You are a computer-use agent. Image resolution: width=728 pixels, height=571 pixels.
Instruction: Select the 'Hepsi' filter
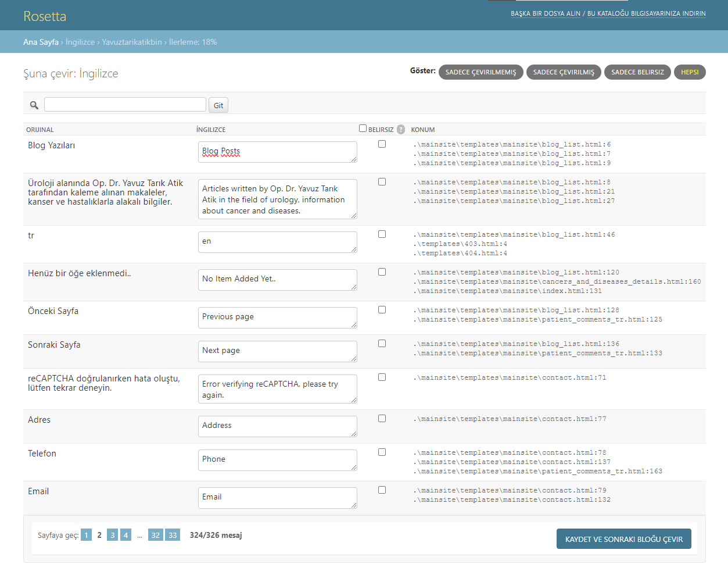pos(690,72)
